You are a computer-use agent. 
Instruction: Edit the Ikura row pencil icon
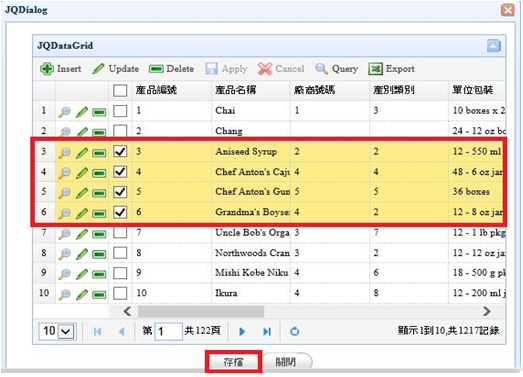coord(82,294)
